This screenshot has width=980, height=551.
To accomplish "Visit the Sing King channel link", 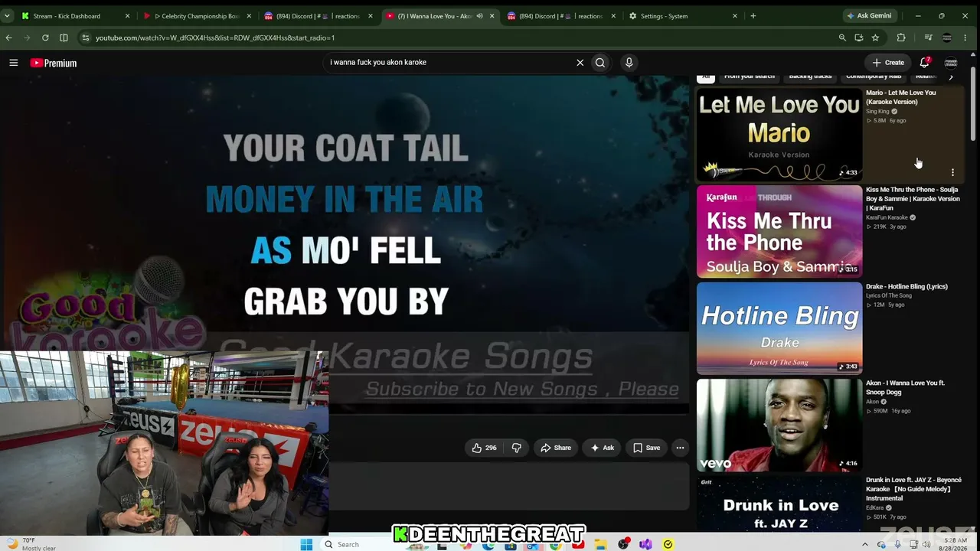I will pos(877,112).
